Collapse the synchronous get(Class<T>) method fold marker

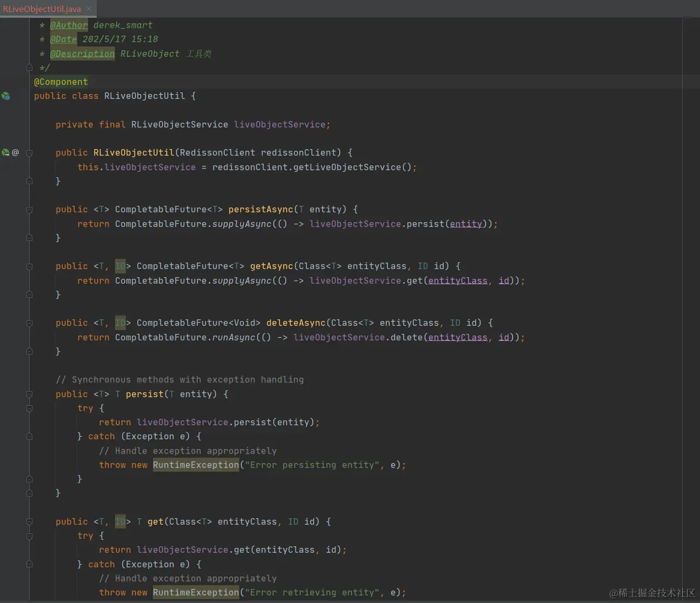point(29,522)
